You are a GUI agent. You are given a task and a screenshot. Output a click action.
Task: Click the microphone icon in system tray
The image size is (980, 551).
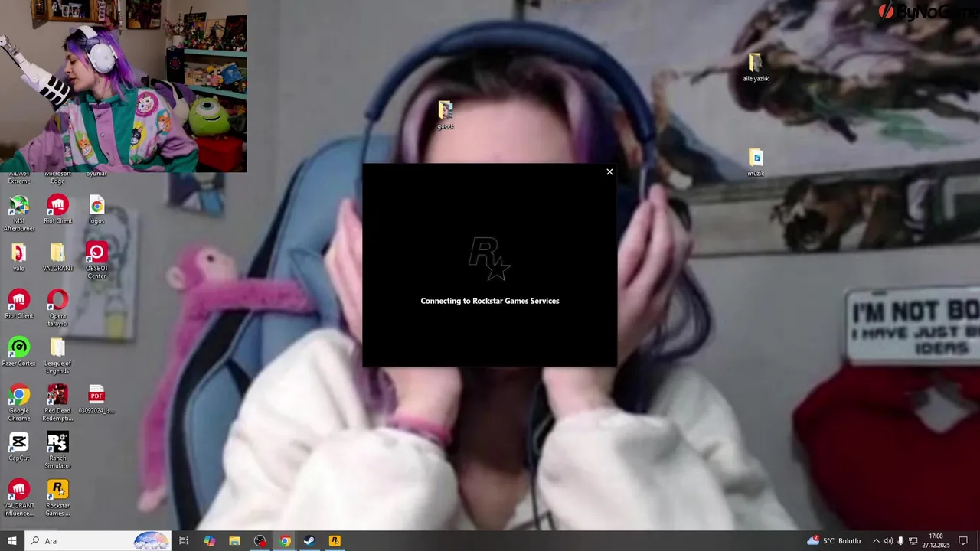900,541
